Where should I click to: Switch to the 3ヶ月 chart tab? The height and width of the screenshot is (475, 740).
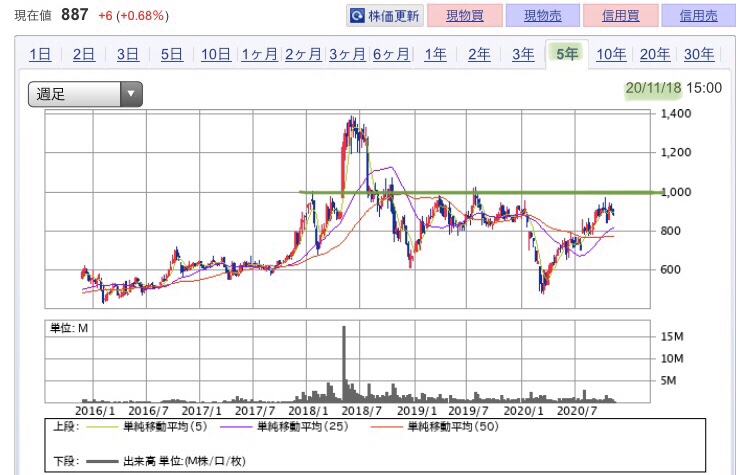point(347,54)
